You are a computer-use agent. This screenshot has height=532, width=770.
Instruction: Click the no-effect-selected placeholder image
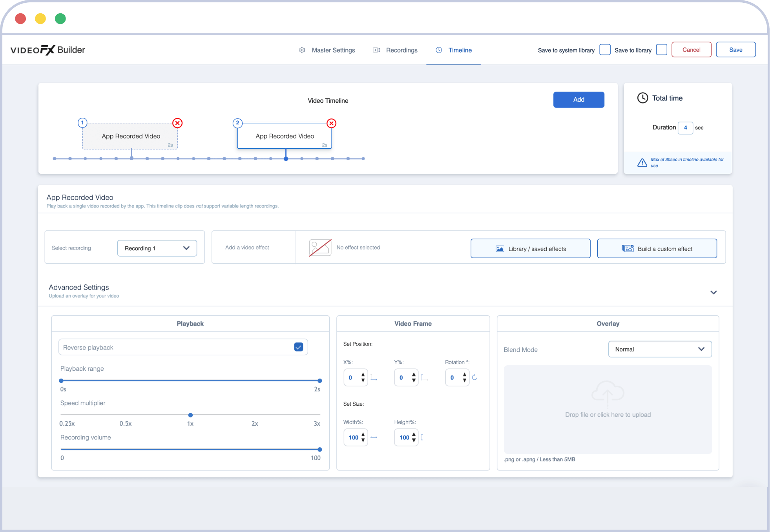[320, 248]
